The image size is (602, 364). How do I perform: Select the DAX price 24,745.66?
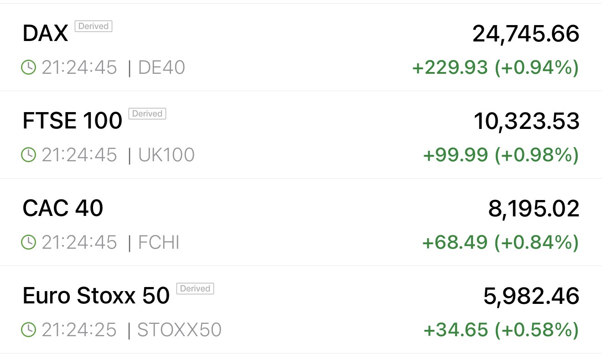pyautogui.click(x=525, y=34)
